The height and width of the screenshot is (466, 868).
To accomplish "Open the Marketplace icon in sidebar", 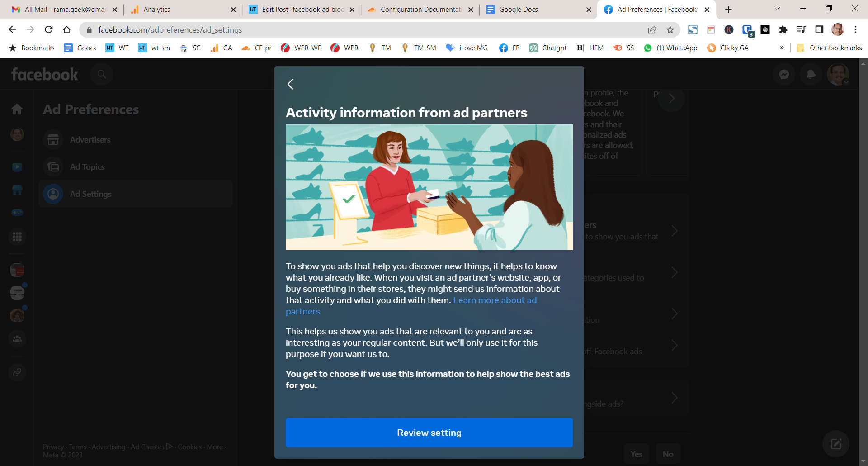I will (x=17, y=190).
